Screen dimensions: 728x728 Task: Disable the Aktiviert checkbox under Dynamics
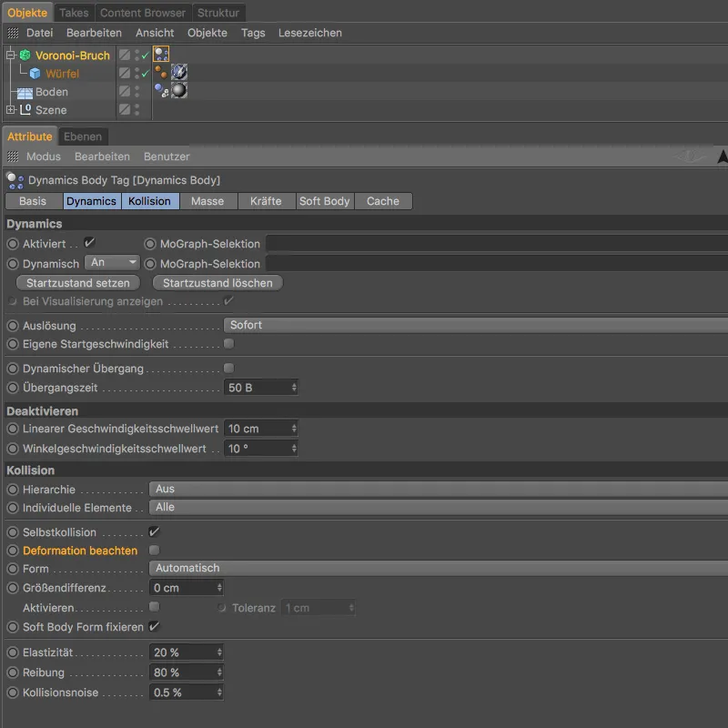coord(89,243)
